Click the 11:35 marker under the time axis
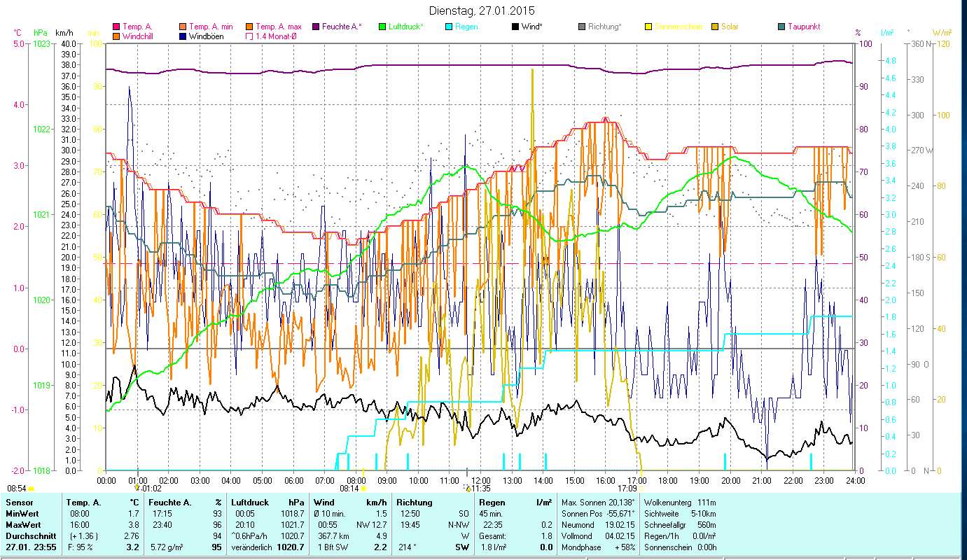 [479, 488]
